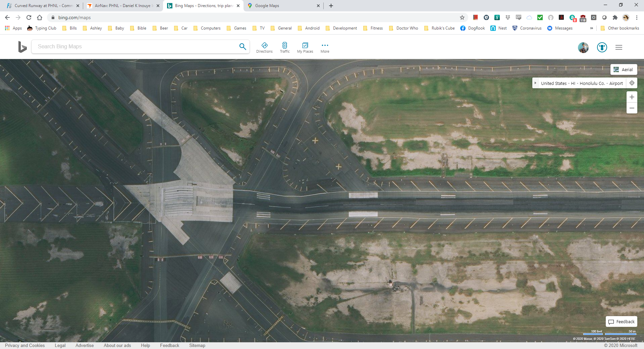644x349 pixels.
Task: Click the Search Bing Maps field
Action: click(134, 47)
